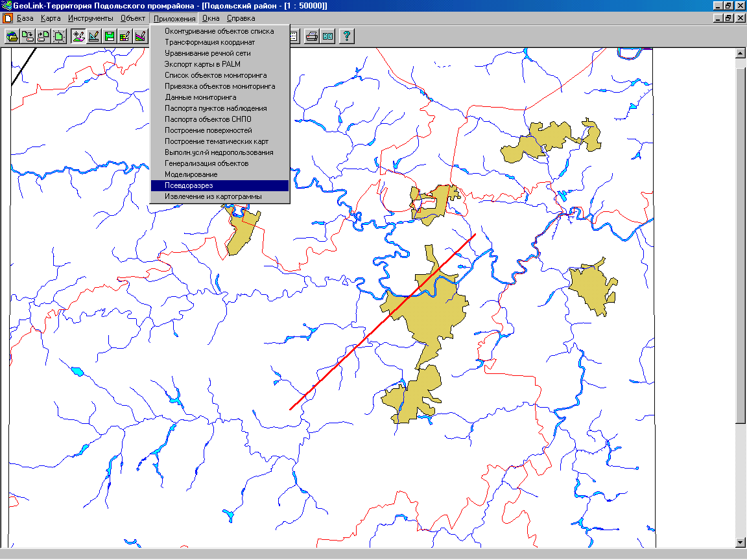Select the highlighted Псевдоразрез entry

[x=220, y=185]
